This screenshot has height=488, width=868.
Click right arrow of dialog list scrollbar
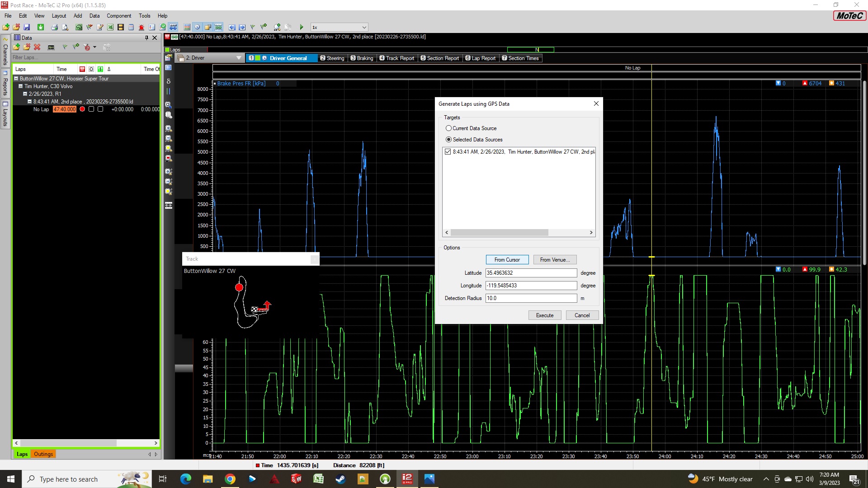[591, 233]
